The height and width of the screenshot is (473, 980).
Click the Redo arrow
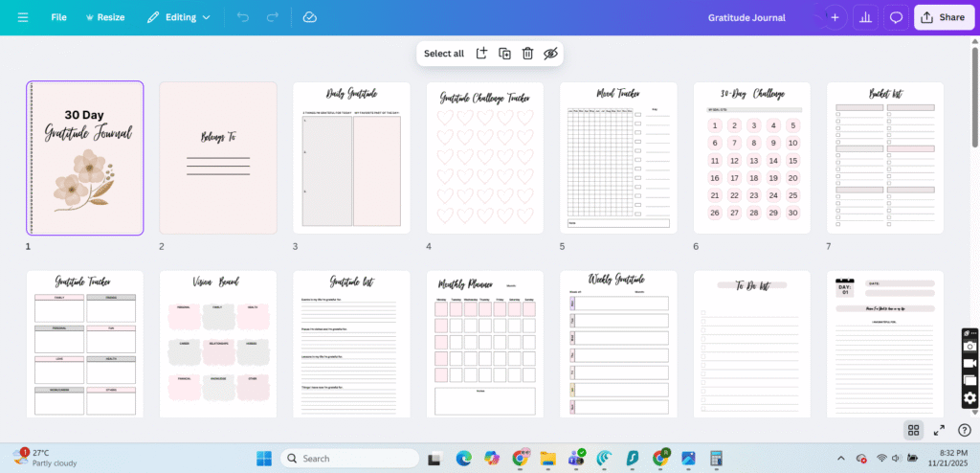(273, 17)
